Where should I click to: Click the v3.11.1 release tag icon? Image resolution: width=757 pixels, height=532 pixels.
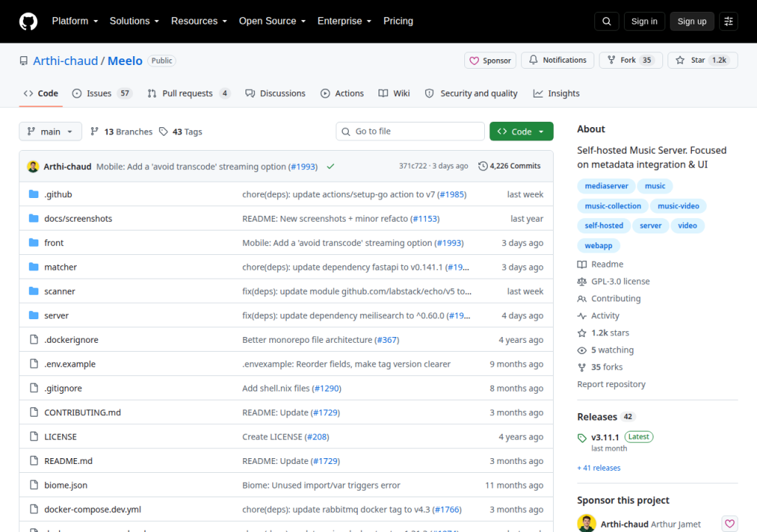[x=582, y=438]
